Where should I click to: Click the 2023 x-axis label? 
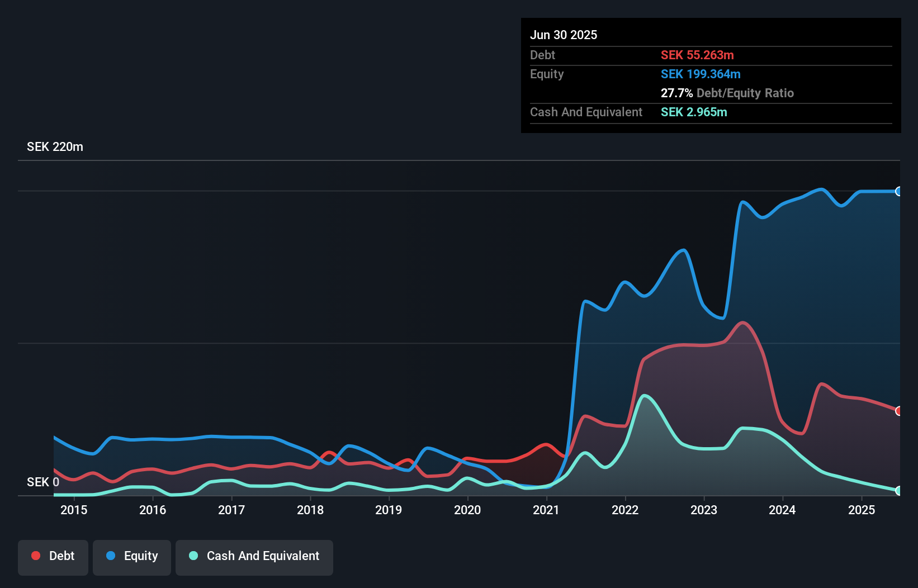704,510
